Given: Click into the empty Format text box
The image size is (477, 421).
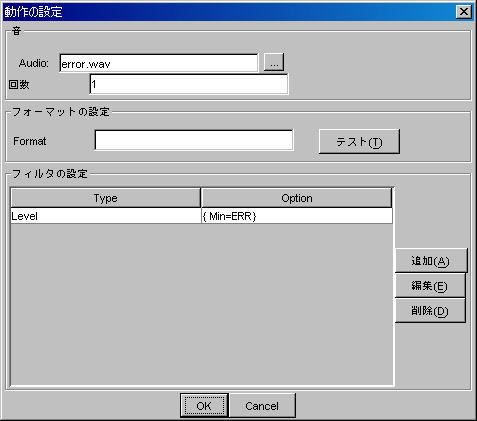Looking at the screenshot, I should [x=194, y=140].
